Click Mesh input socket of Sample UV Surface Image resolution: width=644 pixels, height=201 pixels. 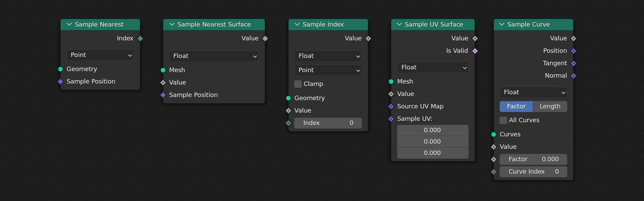point(391,82)
